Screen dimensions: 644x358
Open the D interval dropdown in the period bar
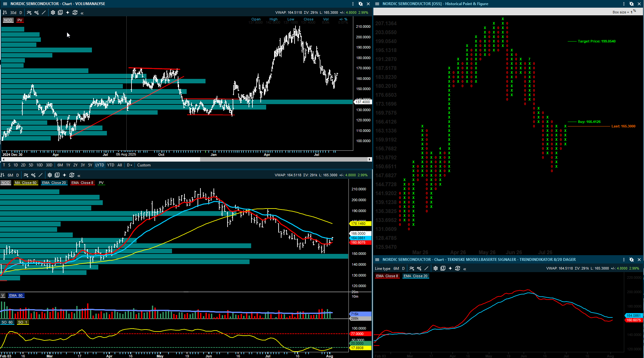tap(130, 165)
